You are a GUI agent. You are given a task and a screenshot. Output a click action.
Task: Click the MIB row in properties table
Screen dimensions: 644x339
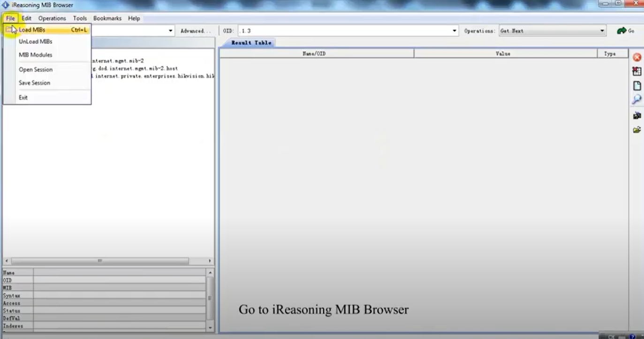tap(104, 288)
